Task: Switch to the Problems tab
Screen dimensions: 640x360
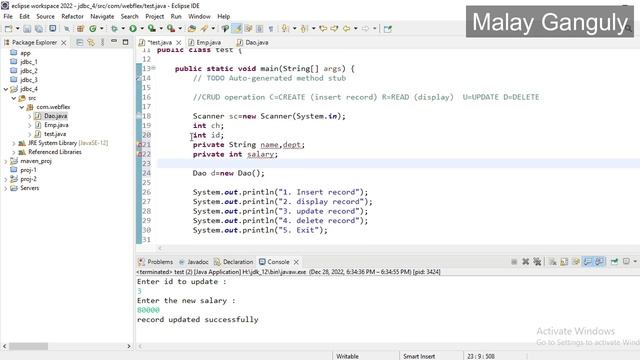Action: coord(156,262)
